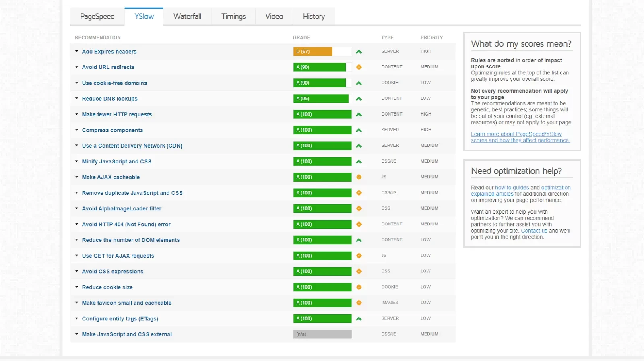Open the Timings tab

(x=233, y=17)
